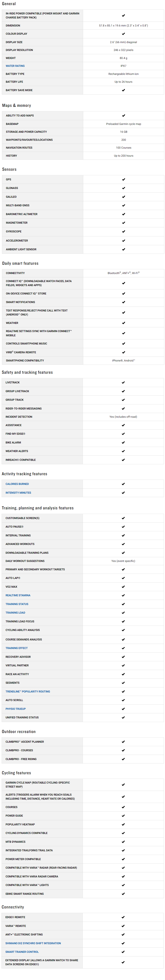This screenshot has height=980, width=165.
Task: Follow the Realtime Stamina link
Action: coord(18,595)
